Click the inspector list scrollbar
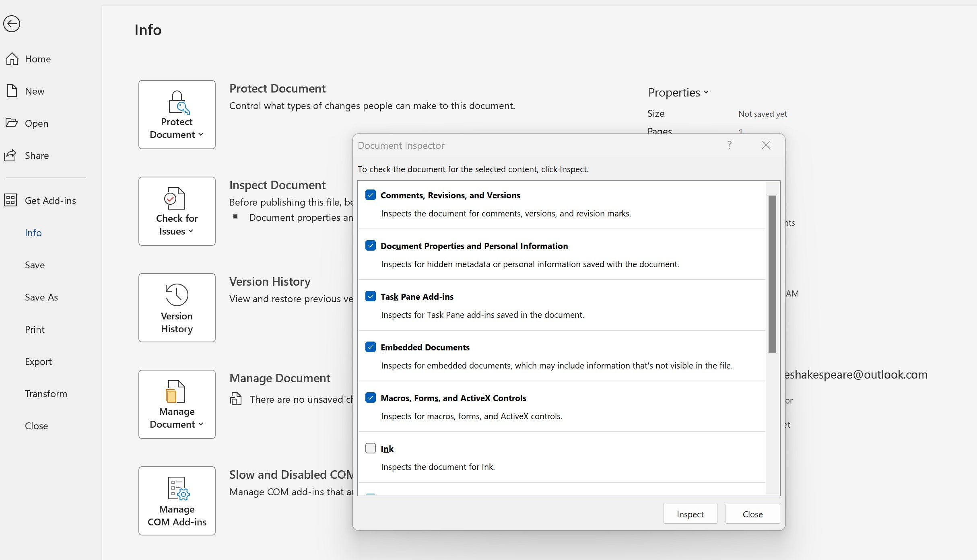Image resolution: width=977 pixels, height=560 pixels. pos(772,274)
